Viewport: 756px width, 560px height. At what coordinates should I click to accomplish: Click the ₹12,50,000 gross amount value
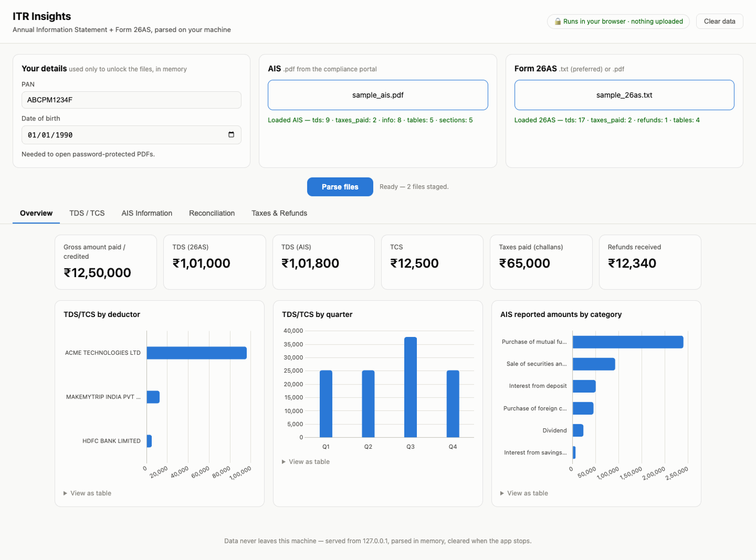(x=97, y=273)
